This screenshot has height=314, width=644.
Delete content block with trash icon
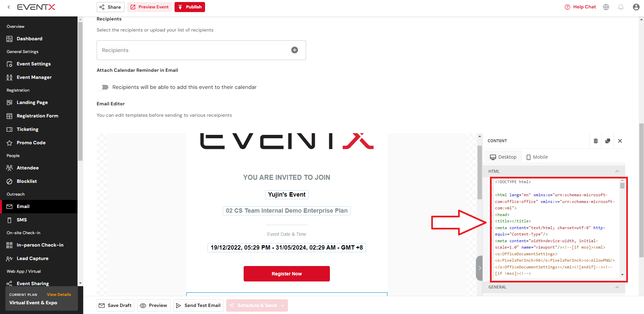pyautogui.click(x=596, y=141)
